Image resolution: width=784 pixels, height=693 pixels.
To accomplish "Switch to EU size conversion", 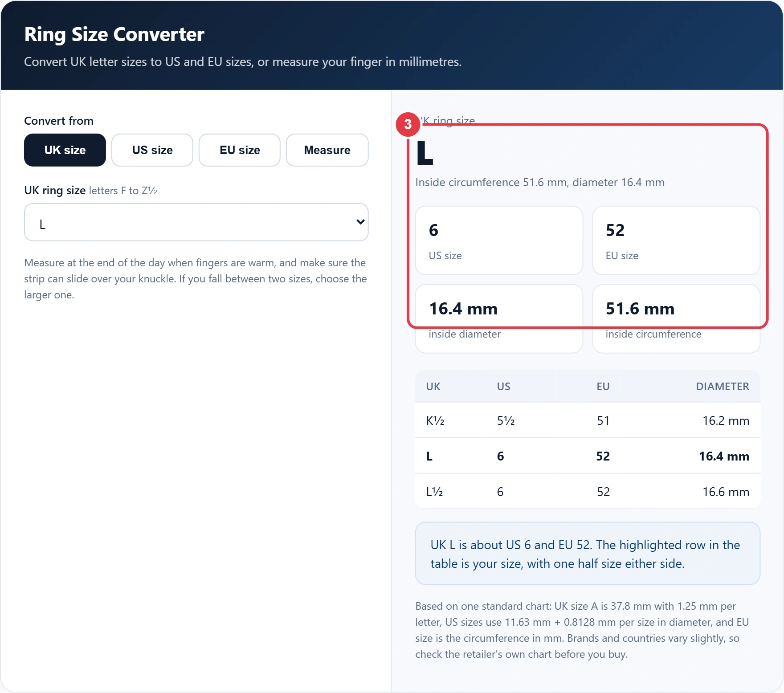I will (240, 150).
